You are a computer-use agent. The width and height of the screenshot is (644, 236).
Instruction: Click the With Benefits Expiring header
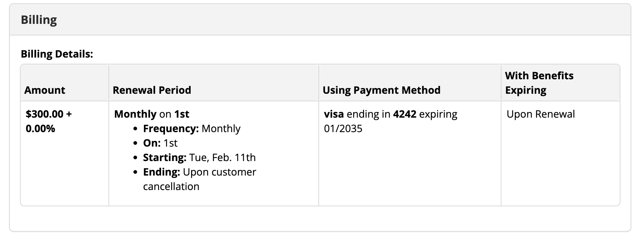click(x=539, y=83)
